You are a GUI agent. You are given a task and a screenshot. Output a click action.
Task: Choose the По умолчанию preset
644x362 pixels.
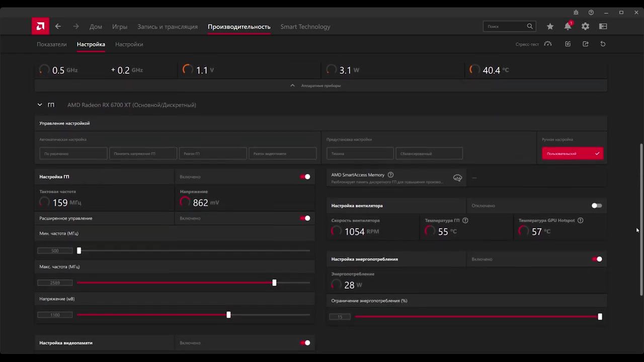pos(73,153)
